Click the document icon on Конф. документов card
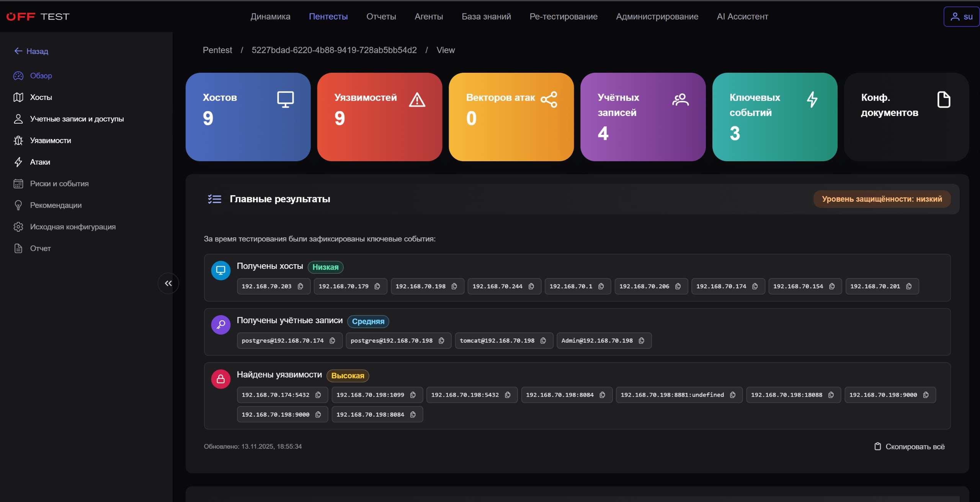The width and height of the screenshot is (980, 502). pyautogui.click(x=944, y=100)
